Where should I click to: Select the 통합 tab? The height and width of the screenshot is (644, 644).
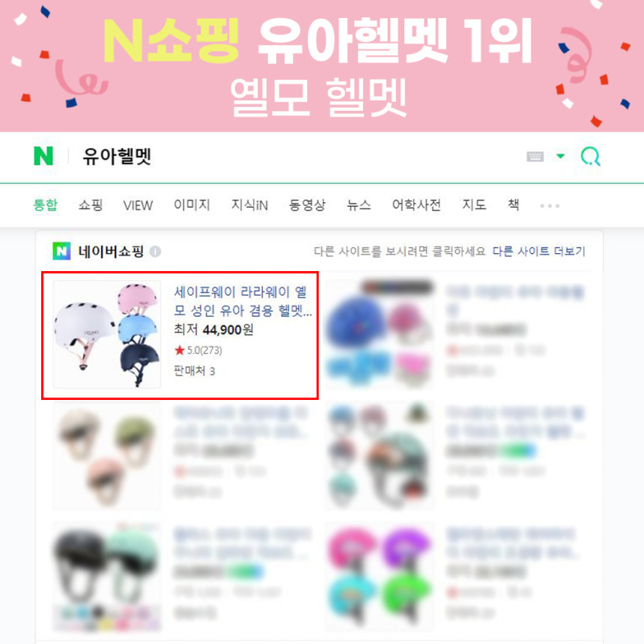(x=45, y=204)
